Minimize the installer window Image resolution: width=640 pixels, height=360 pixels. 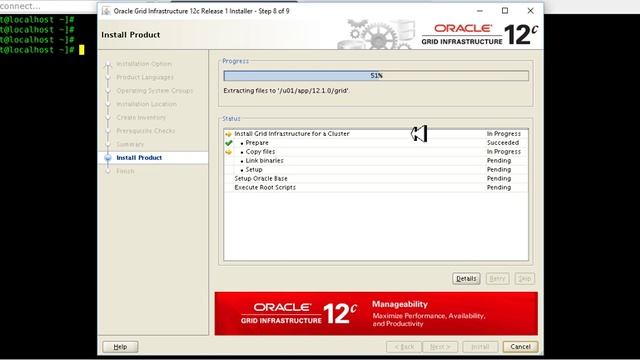point(480,11)
